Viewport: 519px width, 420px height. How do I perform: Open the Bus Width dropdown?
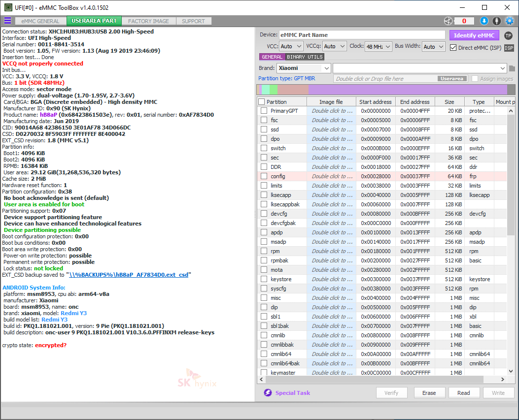click(434, 47)
